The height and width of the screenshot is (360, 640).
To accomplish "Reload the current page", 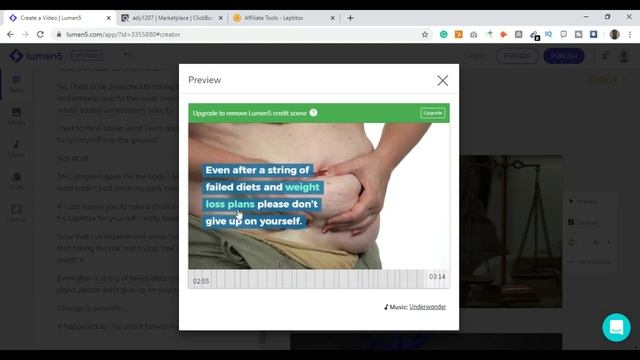I will click(40, 35).
